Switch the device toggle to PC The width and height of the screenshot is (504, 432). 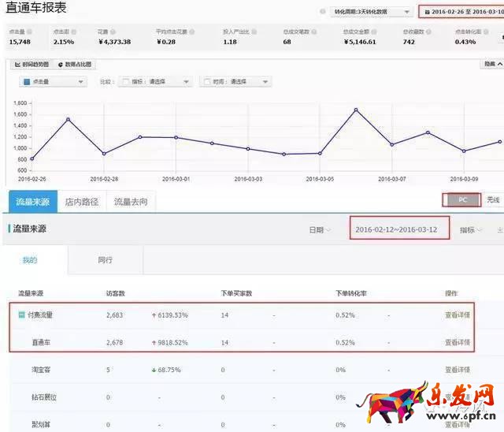coord(462,200)
